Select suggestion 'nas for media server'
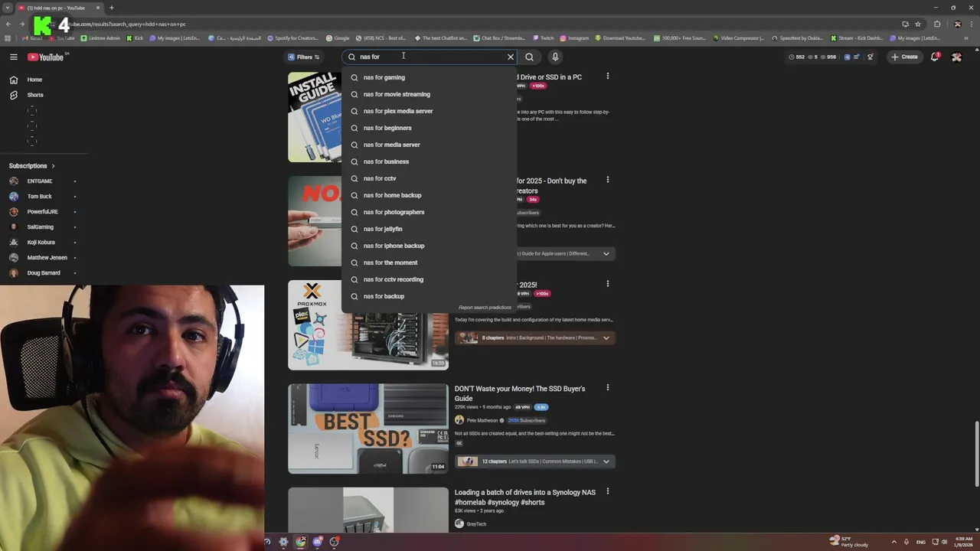This screenshot has width=980, height=551. pos(429,145)
